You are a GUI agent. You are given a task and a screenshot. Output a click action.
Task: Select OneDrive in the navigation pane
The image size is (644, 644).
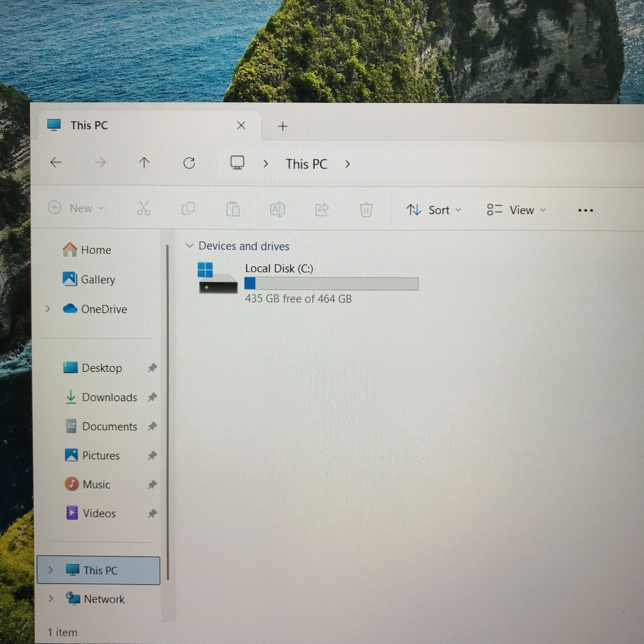click(95, 309)
